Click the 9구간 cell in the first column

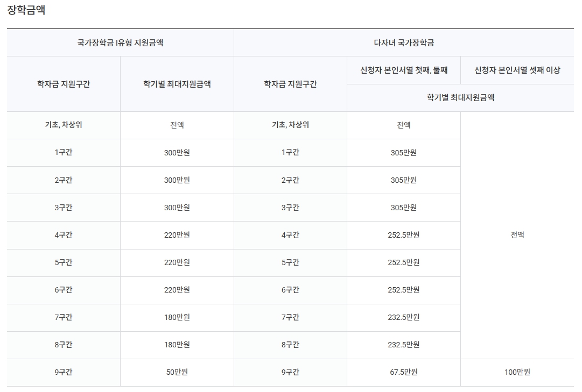point(64,372)
